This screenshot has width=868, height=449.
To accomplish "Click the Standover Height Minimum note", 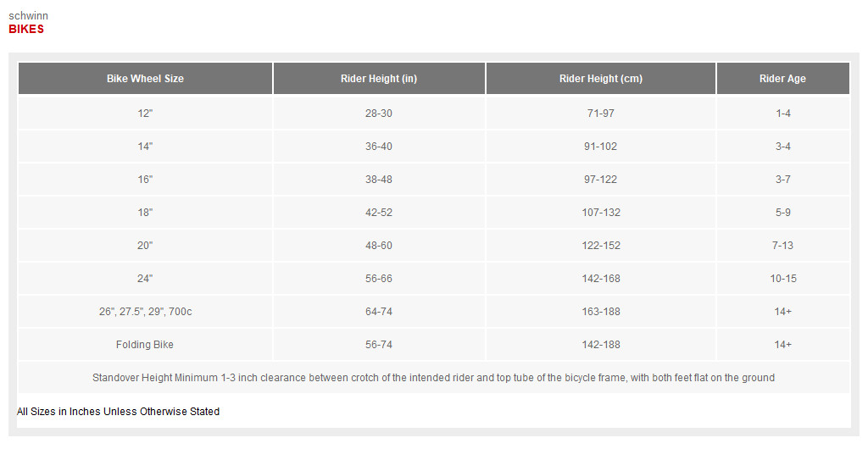I will click(x=433, y=378).
